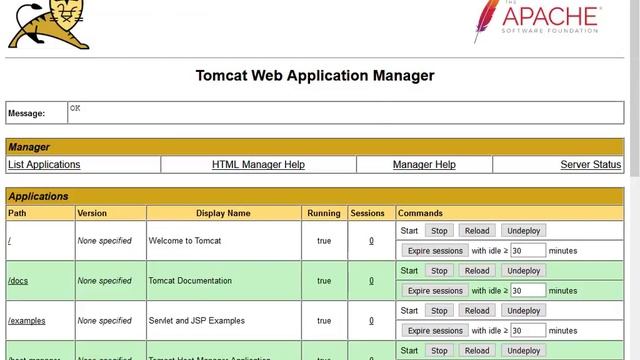Image resolution: width=640 pixels, height=360 pixels.
Task: View sessions count for Servlet and JSP Examples
Action: coord(371,321)
